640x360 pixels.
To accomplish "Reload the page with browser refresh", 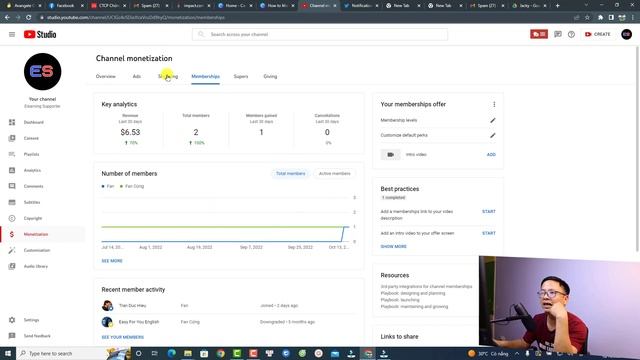I will 29,18.
